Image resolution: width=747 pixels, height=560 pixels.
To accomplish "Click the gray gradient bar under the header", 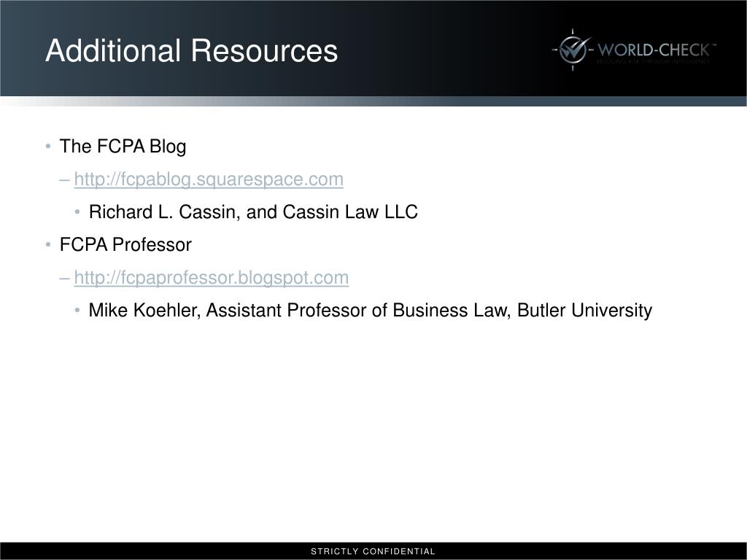I will pyautogui.click(x=373, y=101).
